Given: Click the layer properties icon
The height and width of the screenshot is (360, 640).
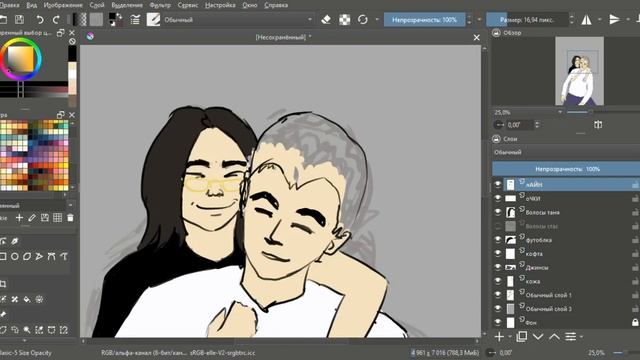Looking at the screenshot, I should 570,337.
